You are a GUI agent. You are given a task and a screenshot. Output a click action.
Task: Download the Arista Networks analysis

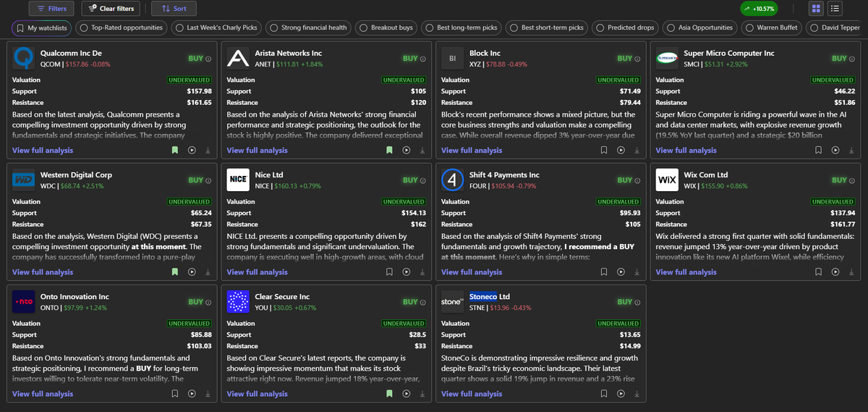[x=422, y=151]
